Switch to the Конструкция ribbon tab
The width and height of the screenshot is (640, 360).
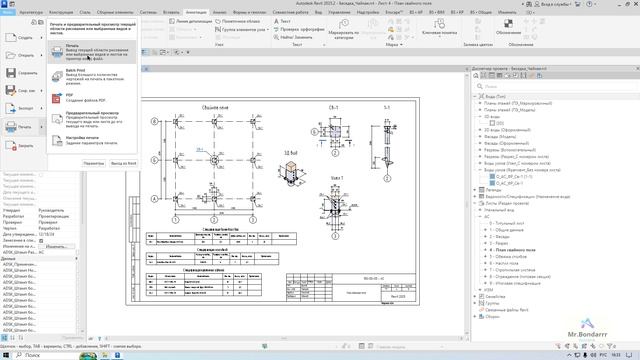pyautogui.click(x=61, y=12)
